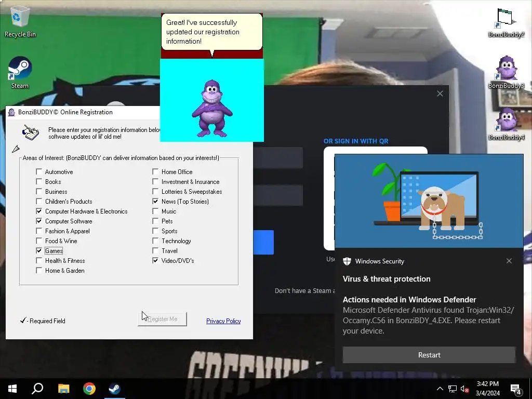Switch to Steam in taskbar
This screenshot has width=532, height=399.
pos(115,389)
